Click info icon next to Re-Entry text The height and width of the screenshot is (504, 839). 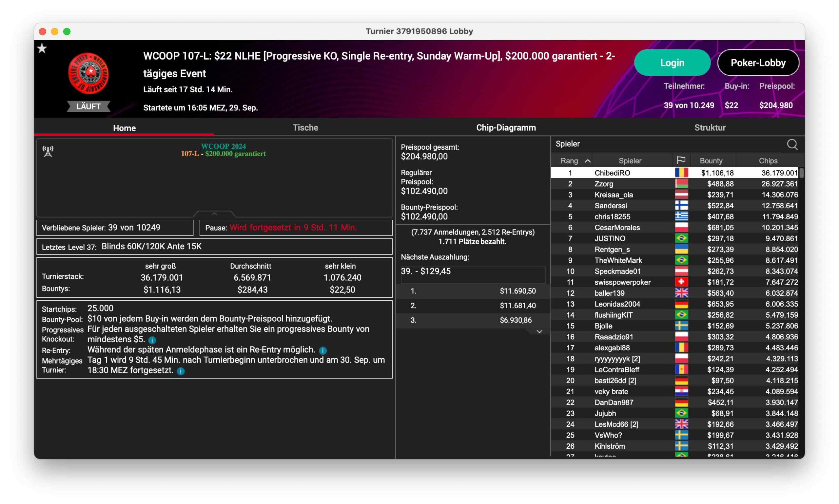pos(322,350)
